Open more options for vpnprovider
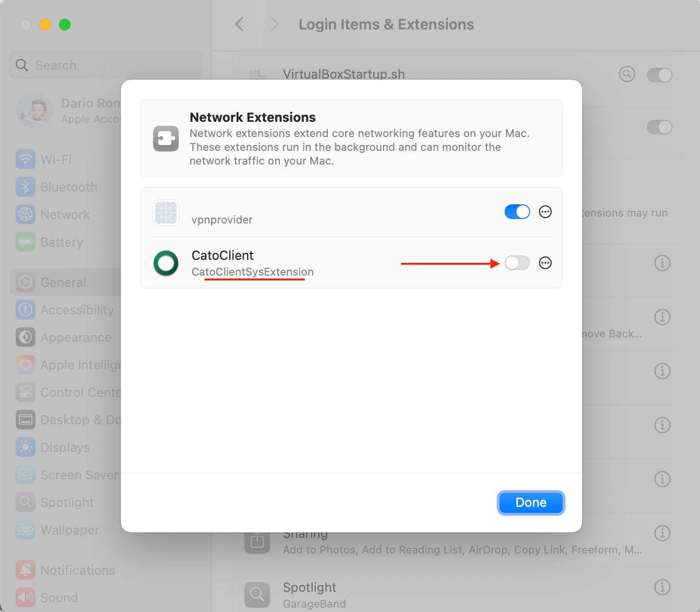The width and height of the screenshot is (700, 612). coord(545,212)
